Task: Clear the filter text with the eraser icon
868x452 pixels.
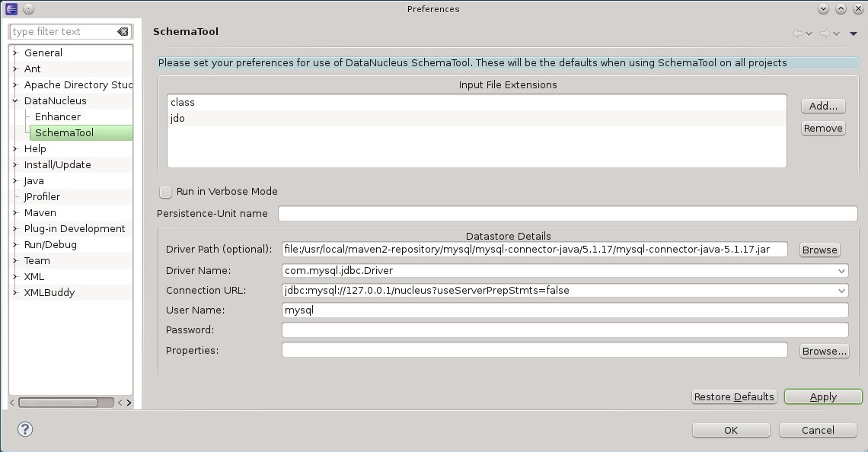Action: pos(123,32)
